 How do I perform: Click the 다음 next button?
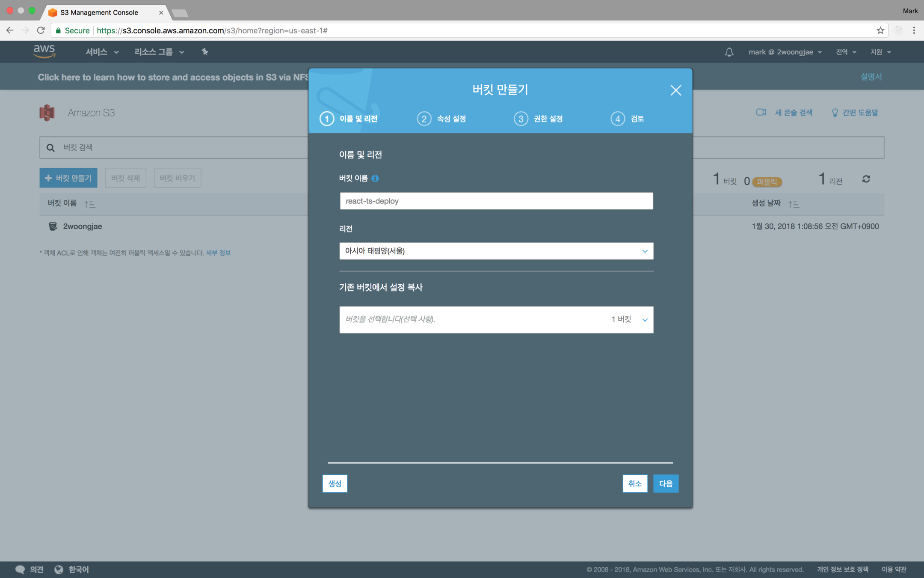[665, 483]
